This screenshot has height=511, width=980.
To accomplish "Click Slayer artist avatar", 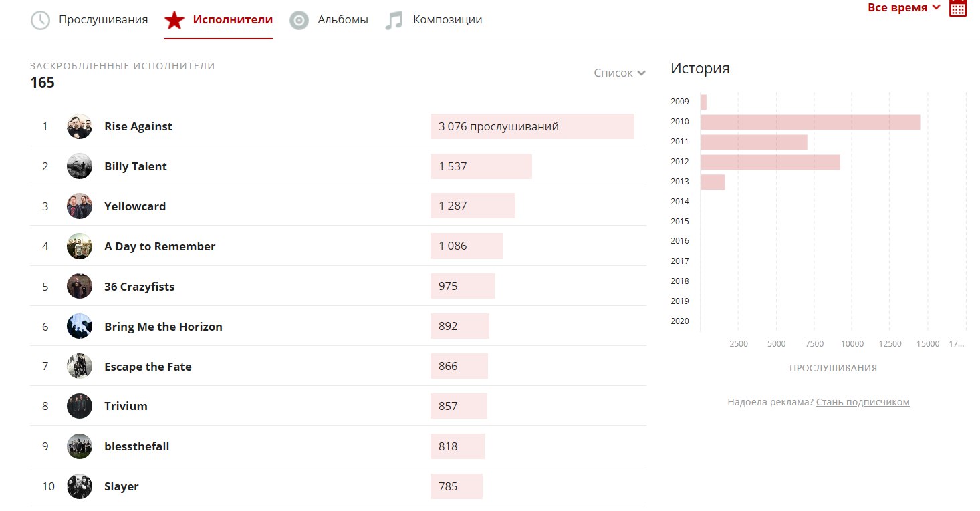I will coord(80,486).
